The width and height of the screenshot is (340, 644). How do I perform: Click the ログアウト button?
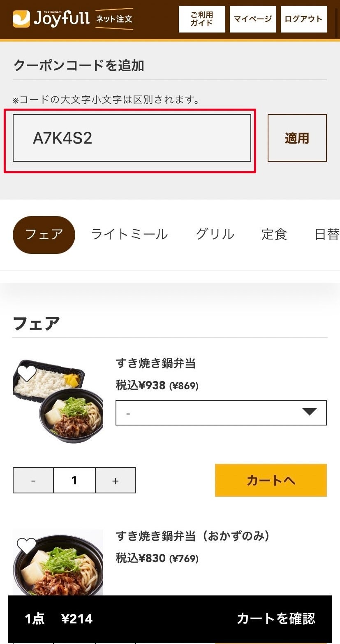(304, 19)
